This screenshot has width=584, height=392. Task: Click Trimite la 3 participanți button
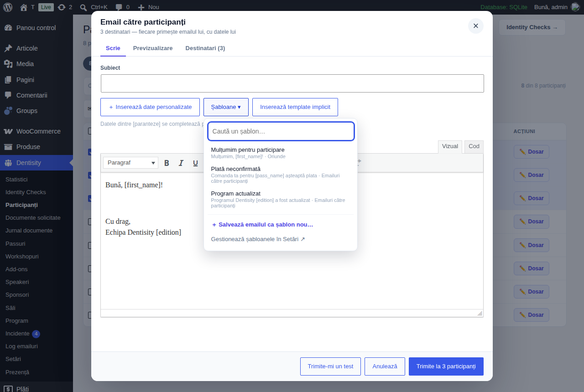tap(446, 366)
